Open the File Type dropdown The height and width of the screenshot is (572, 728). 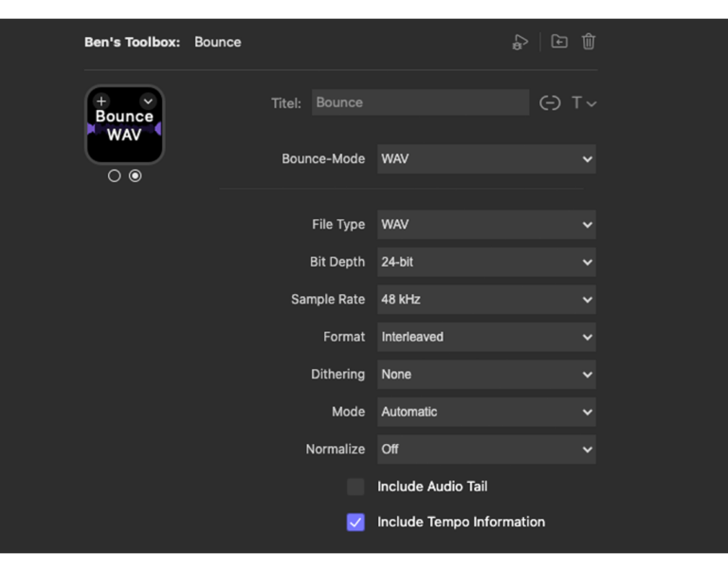tap(485, 225)
